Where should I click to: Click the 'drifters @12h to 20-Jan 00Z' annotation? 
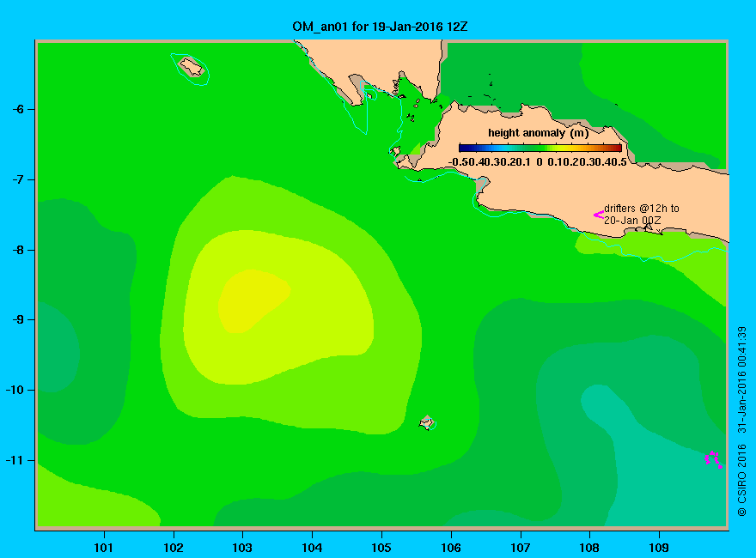[x=641, y=215]
